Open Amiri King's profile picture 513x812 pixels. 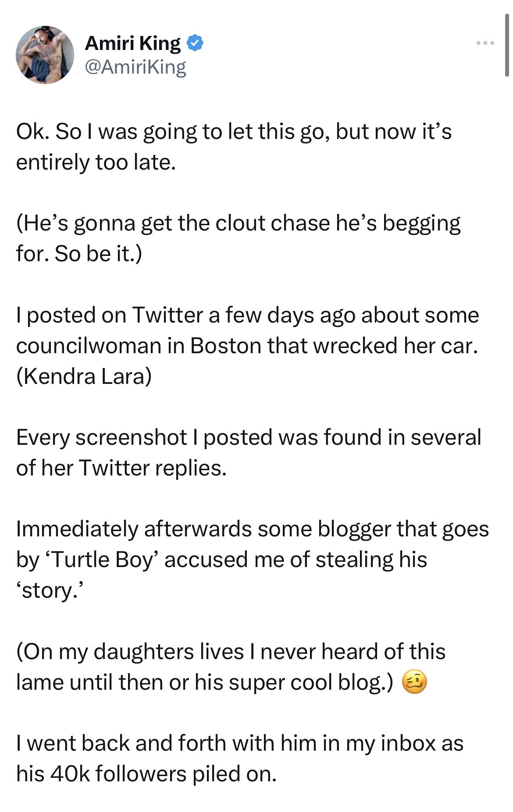(x=45, y=55)
